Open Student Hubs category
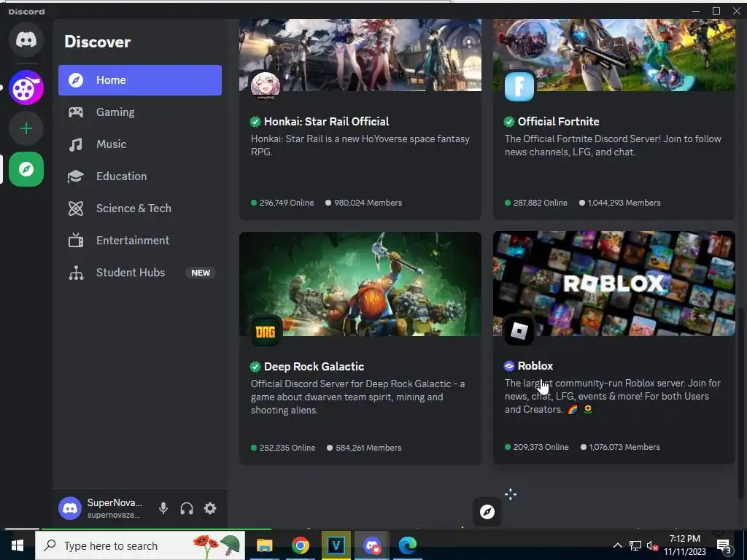This screenshot has height=560, width=747. pyautogui.click(x=140, y=273)
